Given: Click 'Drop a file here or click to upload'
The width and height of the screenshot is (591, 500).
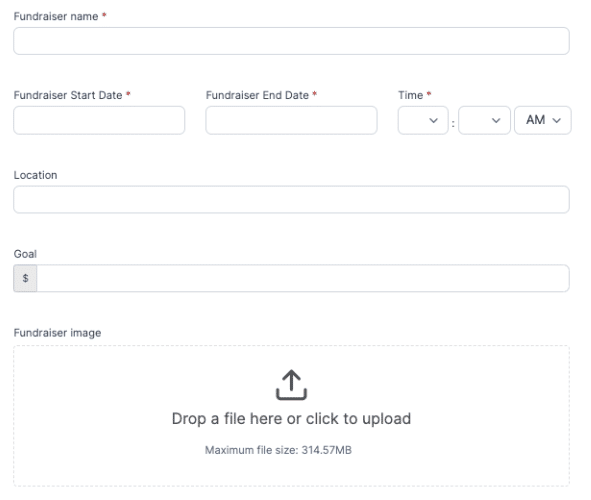Looking at the screenshot, I should point(291,419).
